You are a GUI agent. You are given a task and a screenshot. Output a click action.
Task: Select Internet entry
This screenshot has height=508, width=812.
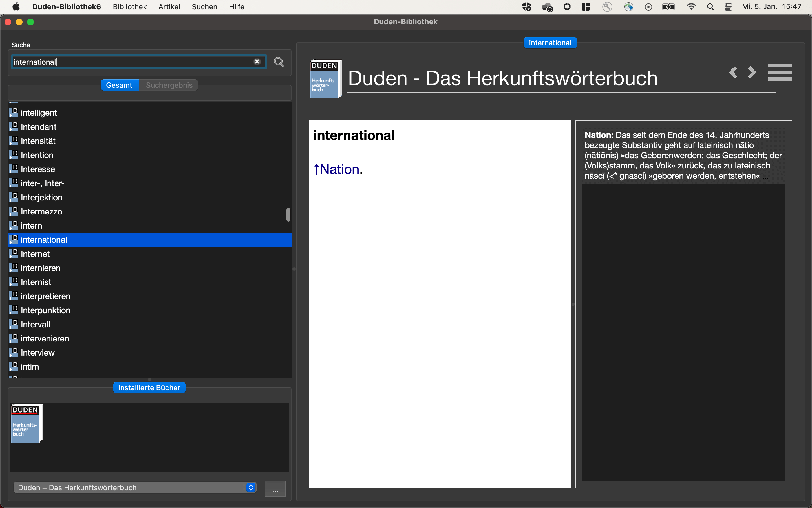(150, 254)
